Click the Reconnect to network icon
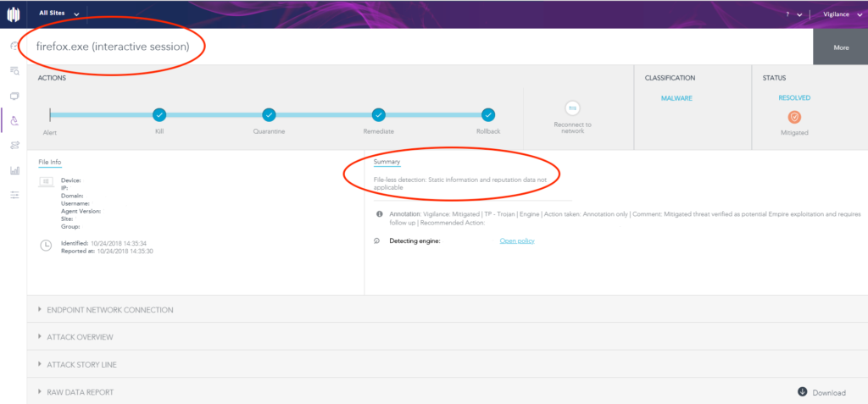 [x=572, y=108]
